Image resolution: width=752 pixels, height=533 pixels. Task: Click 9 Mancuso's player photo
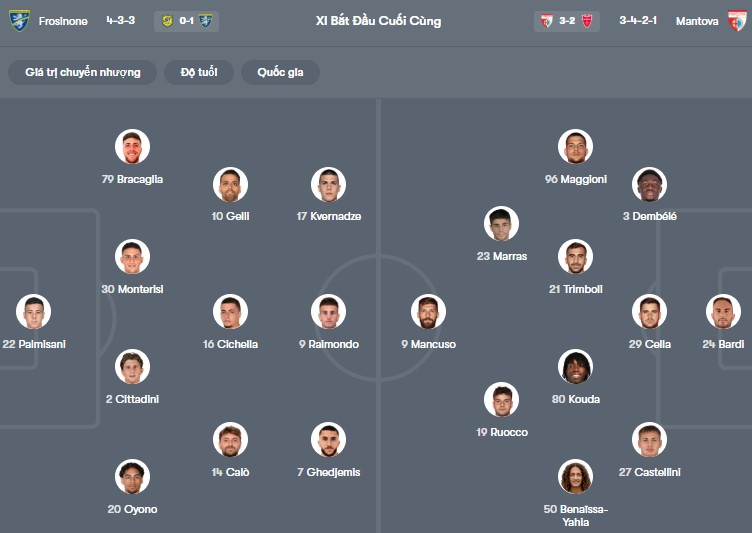pos(428,311)
